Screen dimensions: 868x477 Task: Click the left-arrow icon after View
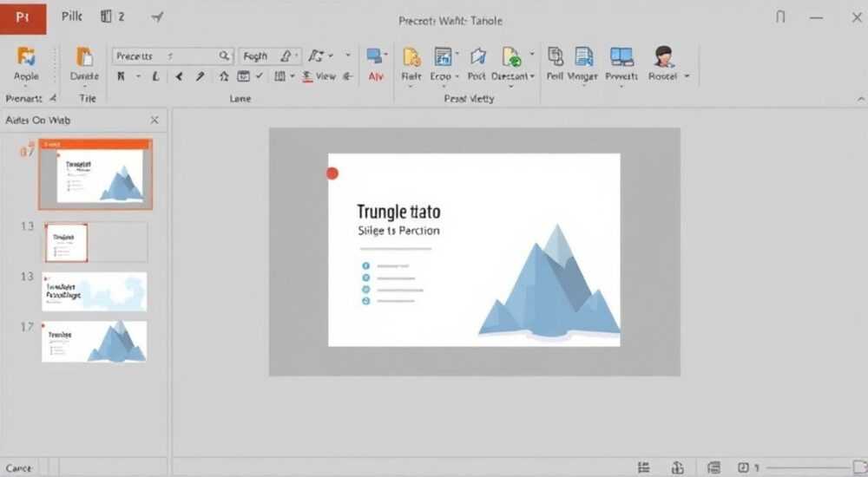pos(348,76)
